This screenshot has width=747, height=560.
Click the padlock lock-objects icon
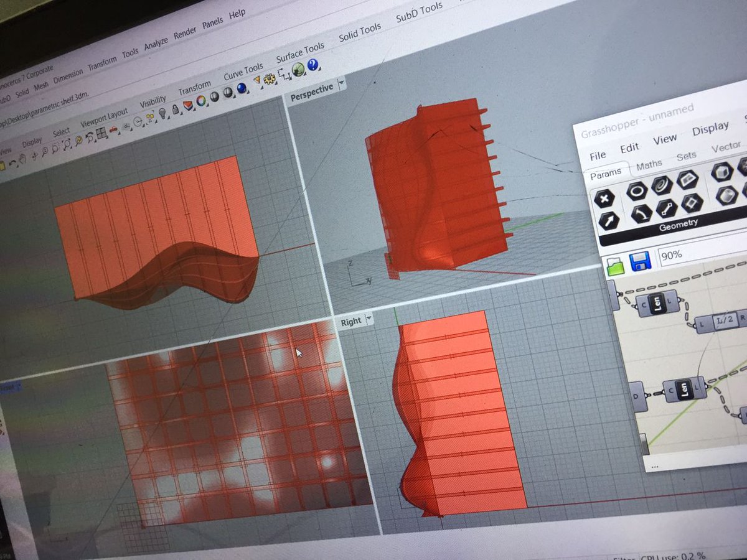[176, 109]
